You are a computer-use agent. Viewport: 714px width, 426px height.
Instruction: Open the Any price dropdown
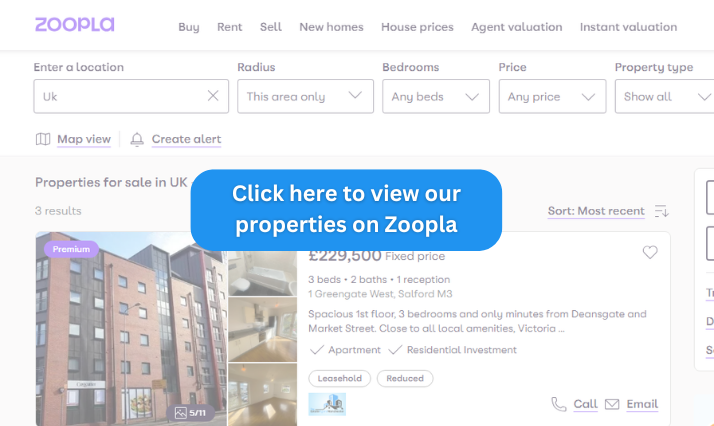552,96
